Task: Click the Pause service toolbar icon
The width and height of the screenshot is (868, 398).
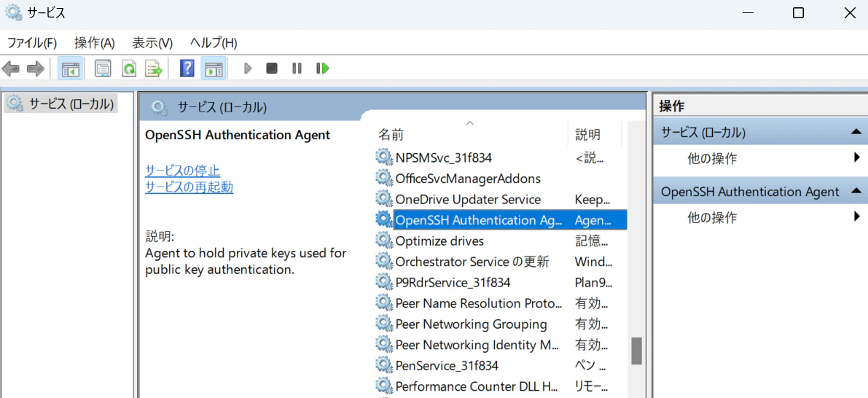Action: (297, 69)
